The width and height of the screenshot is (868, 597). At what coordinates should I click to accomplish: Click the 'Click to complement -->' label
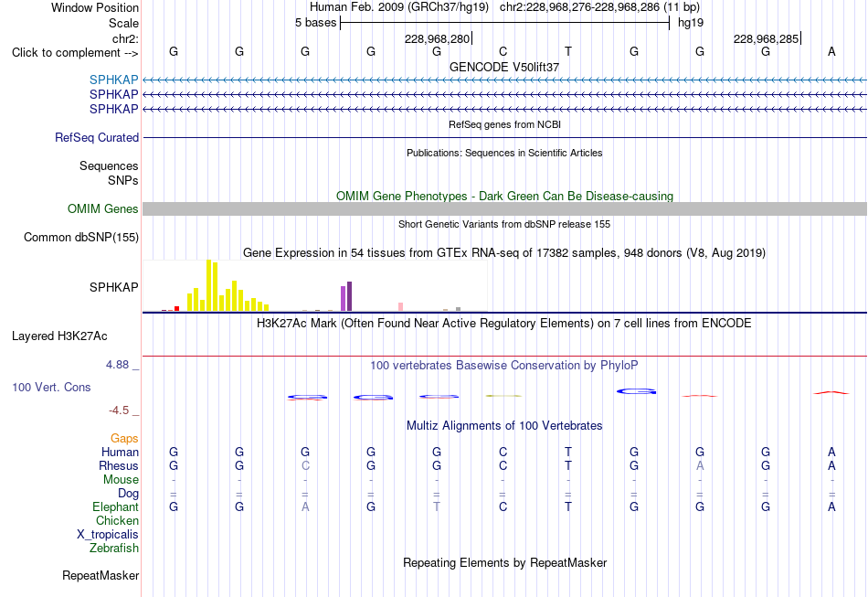point(75,53)
